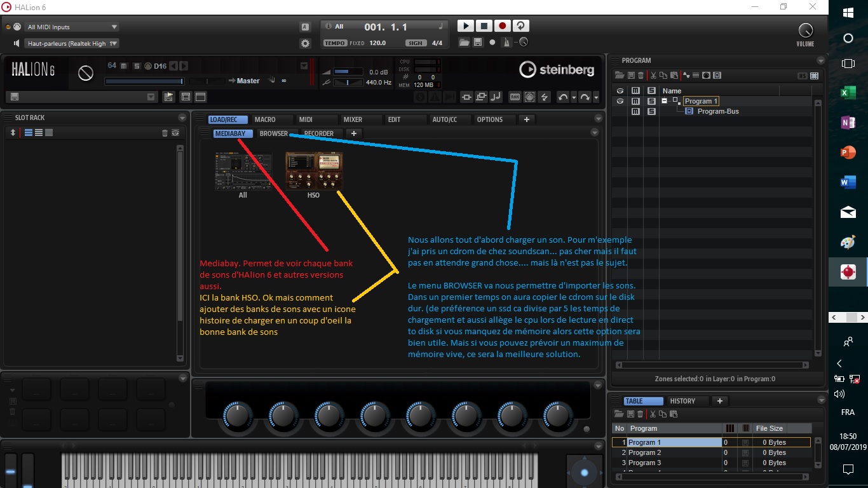
Task: Toggle visibility eye for Program 1
Action: click(x=620, y=101)
